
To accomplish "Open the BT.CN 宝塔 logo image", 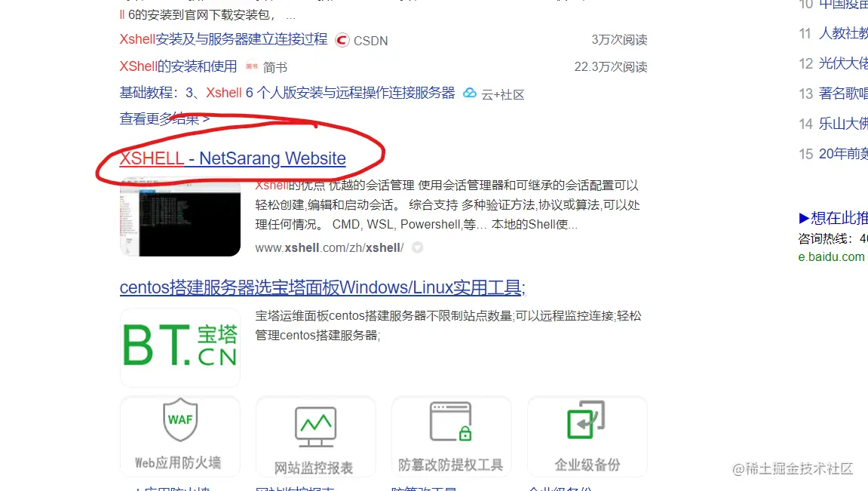I will click(x=180, y=347).
